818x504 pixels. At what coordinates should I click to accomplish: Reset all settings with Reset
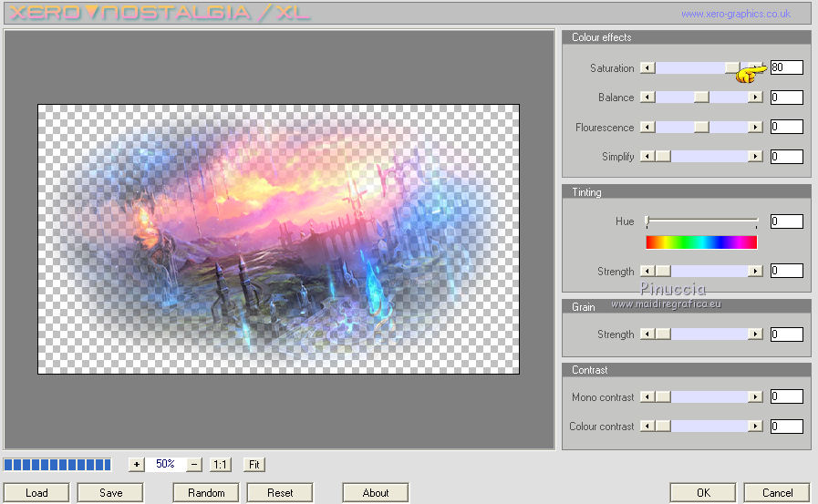coord(280,492)
